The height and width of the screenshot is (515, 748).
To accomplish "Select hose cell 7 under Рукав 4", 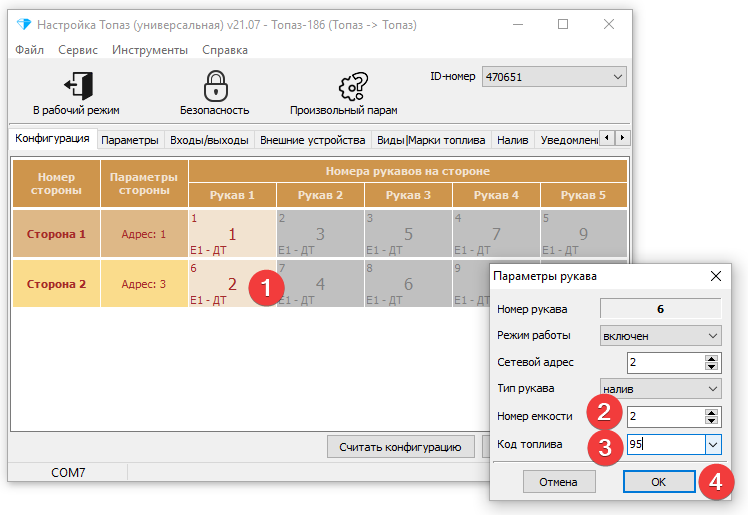I will pyautogui.click(x=496, y=234).
